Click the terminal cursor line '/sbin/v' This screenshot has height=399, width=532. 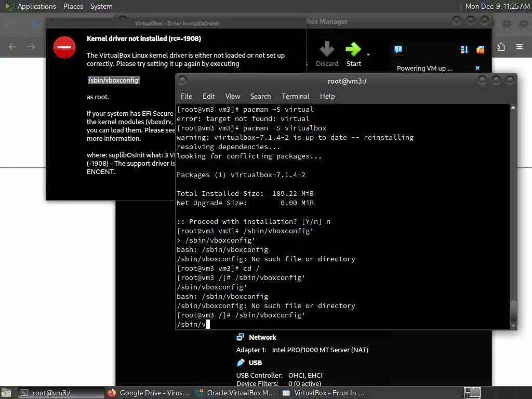pyautogui.click(x=193, y=324)
